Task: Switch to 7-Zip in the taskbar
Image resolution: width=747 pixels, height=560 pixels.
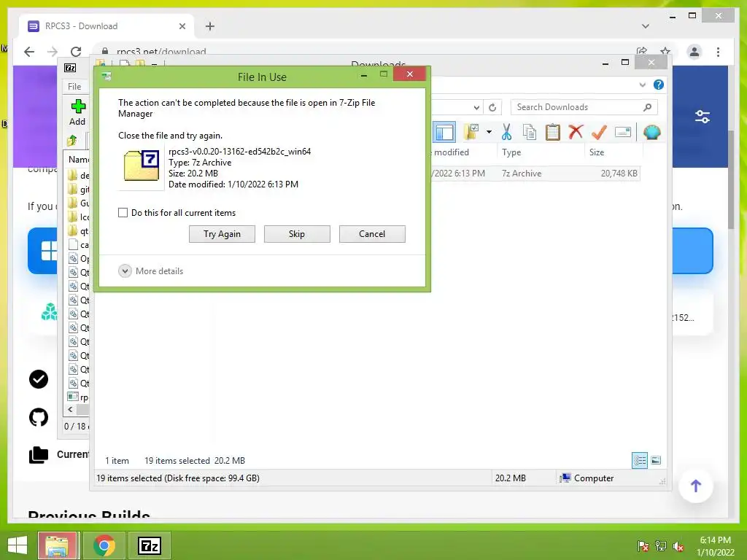Action: point(149,545)
